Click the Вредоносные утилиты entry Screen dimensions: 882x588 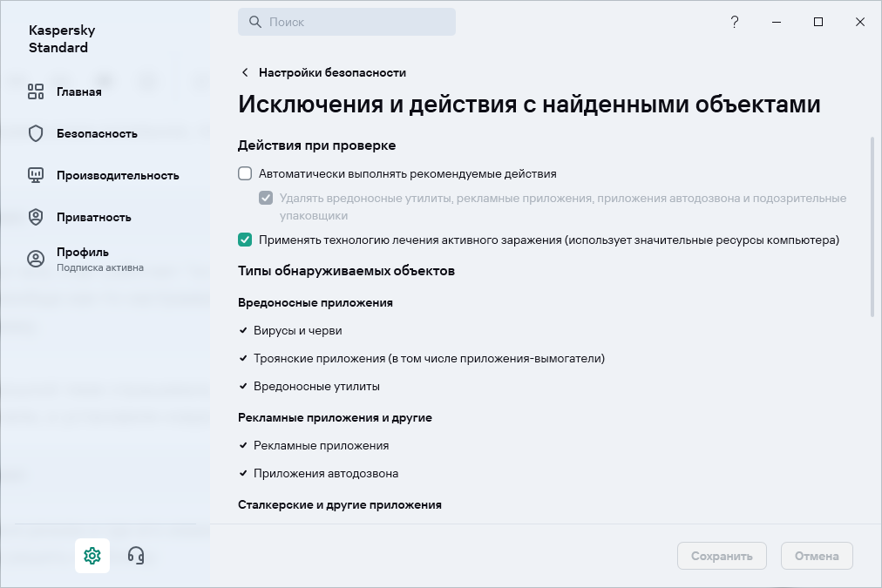coord(316,387)
